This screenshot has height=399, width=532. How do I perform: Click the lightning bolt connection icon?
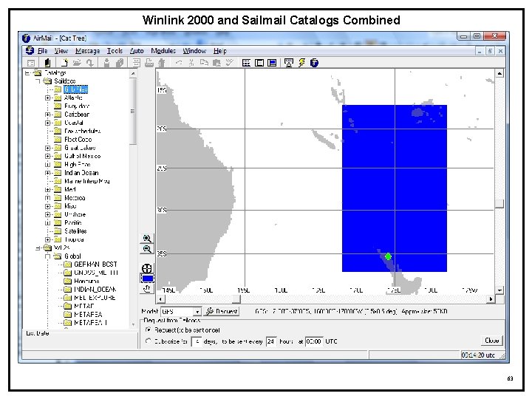pyautogui.click(x=301, y=63)
